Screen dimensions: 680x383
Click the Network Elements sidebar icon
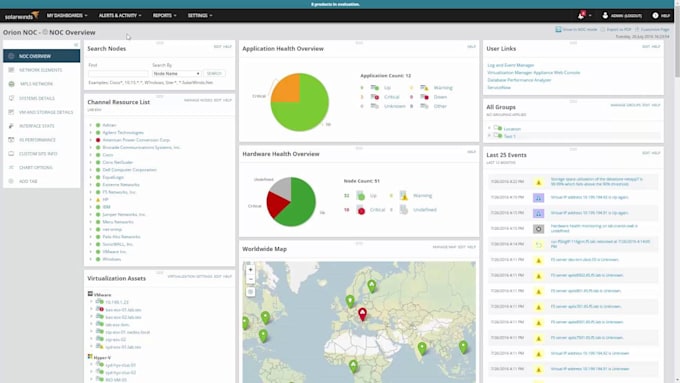coord(11,70)
